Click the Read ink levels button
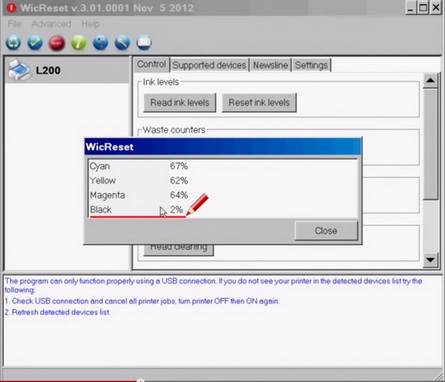The height and width of the screenshot is (382, 445). coord(180,102)
